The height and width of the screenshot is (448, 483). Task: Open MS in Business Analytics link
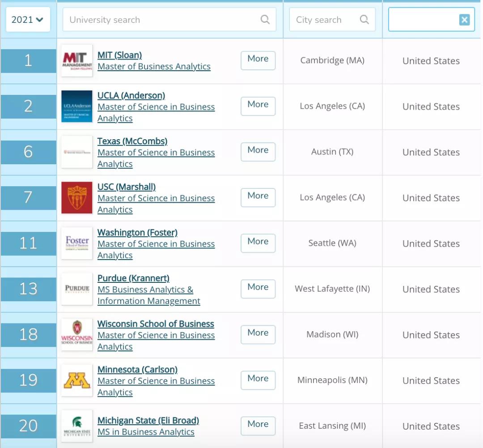tap(146, 432)
